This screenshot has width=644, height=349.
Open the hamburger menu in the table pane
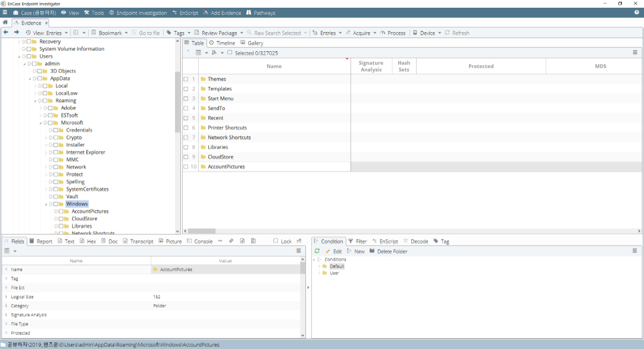click(x=635, y=52)
